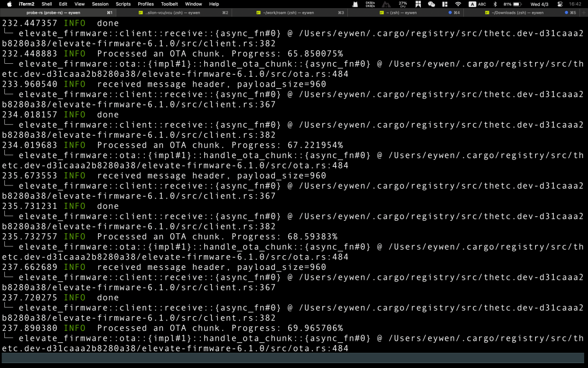Click the WeChat icon in menu bar
The image size is (588, 368).
[432, 4]
